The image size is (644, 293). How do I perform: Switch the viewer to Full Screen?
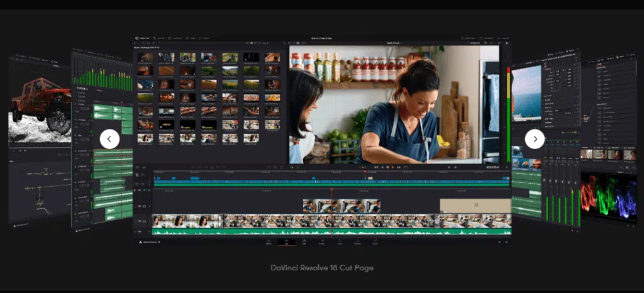tap(486, 38)
